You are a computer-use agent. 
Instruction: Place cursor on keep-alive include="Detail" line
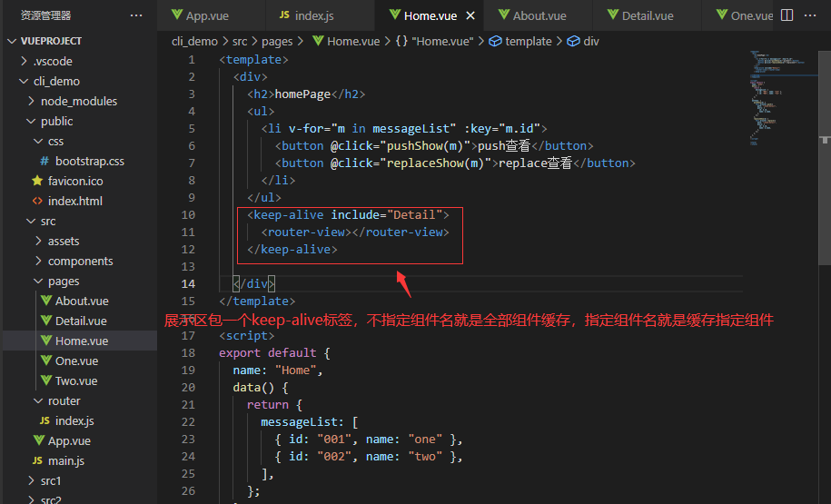(348, 214)
